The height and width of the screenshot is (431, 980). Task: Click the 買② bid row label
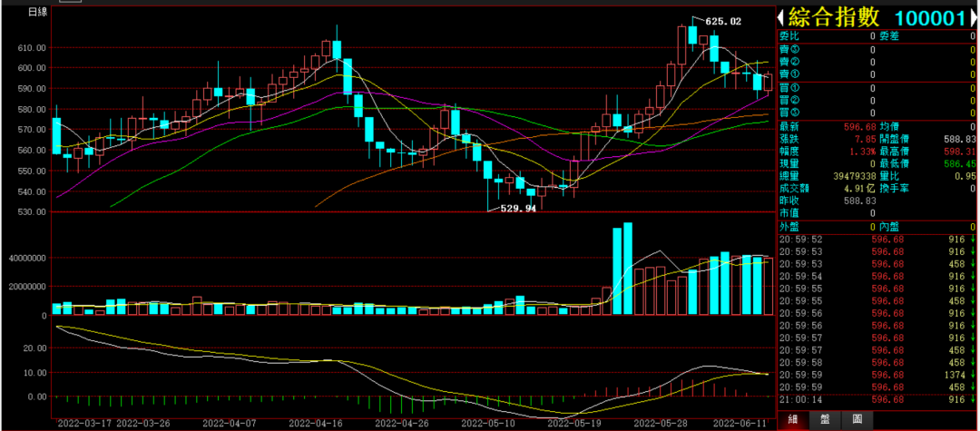coord(789,101)
